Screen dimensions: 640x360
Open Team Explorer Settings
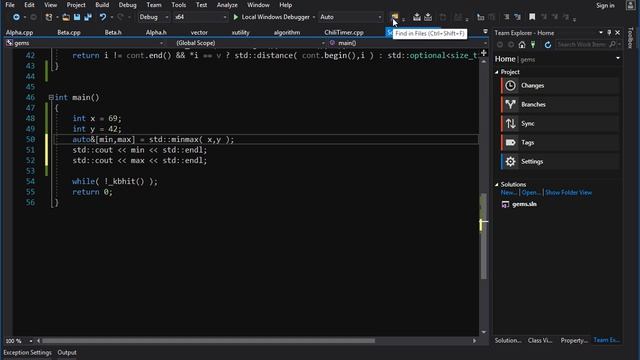pos(561,162)
